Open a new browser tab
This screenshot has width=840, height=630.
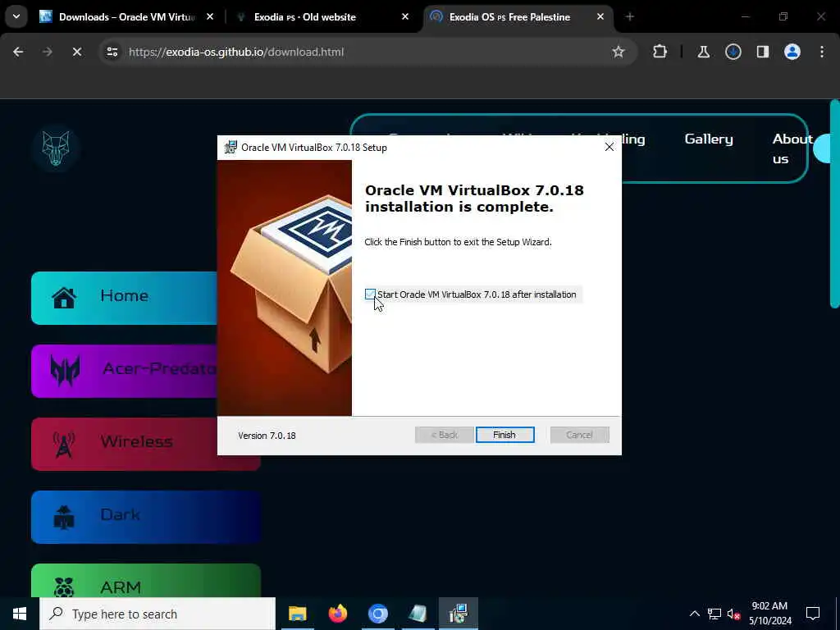coord(630,17)
